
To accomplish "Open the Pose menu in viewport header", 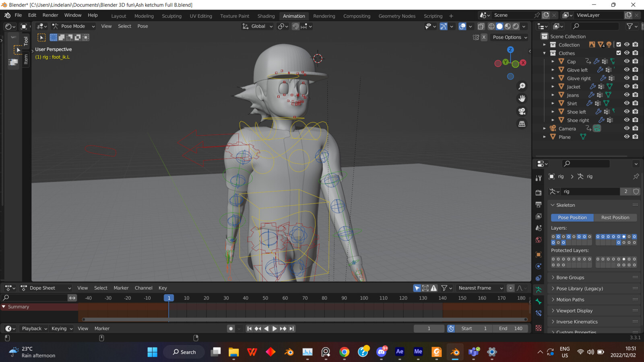I will pos(142,26).
